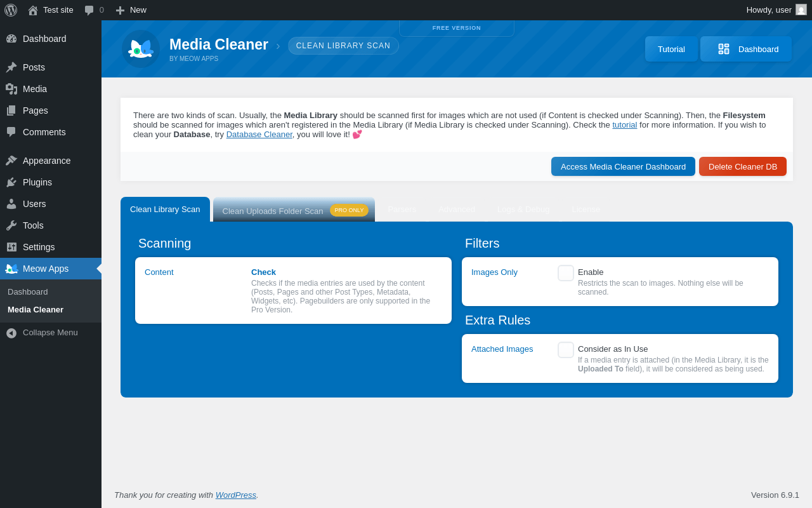This screenshot has width=812, height=508.
Task: Click the Scanning section heading
Action: [165, 243]
